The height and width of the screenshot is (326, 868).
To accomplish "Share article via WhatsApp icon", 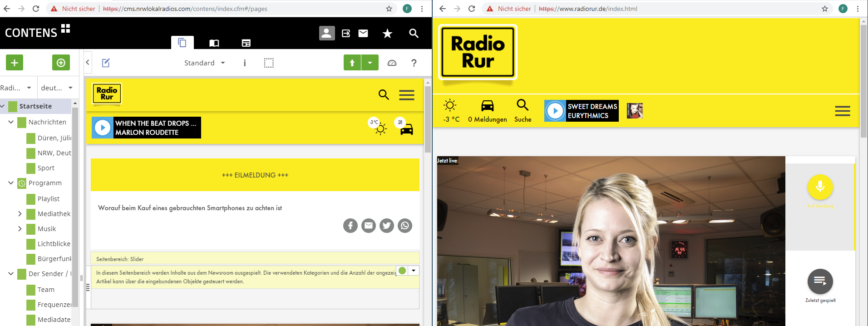I will point(404,226).
